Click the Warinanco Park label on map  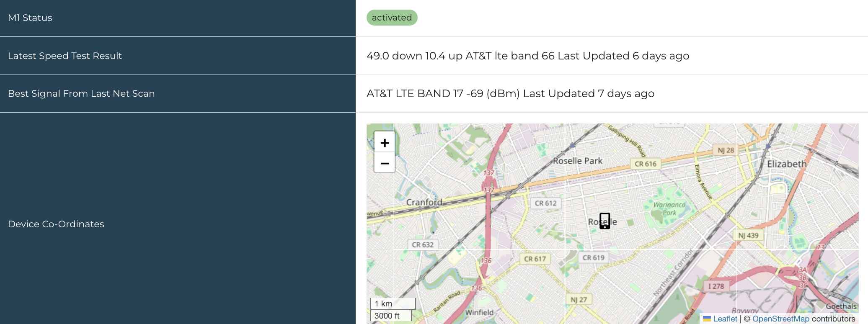tap(669, 208)
